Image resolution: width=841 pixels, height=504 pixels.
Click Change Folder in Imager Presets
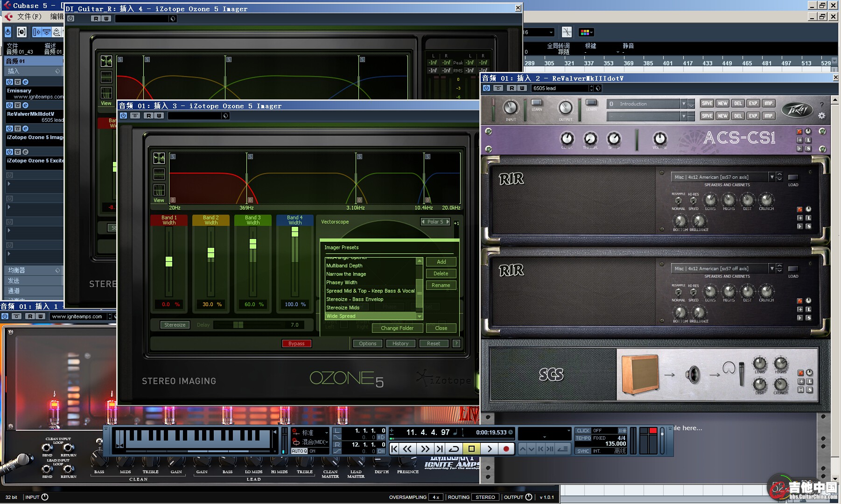397,328
